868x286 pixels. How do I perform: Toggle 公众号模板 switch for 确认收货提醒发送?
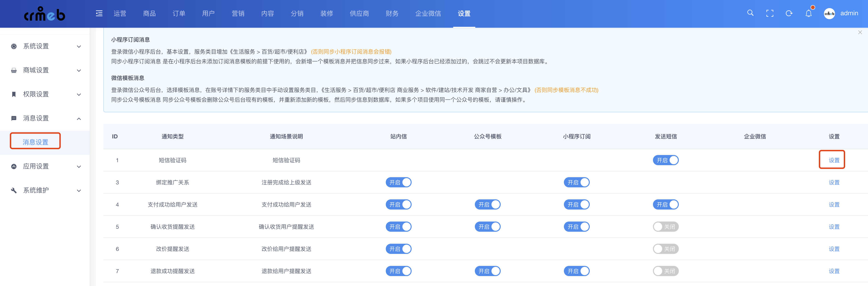(x=488, y=227)
